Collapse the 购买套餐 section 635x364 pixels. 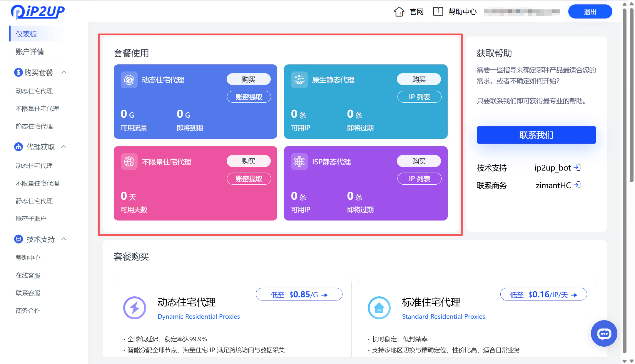pos(64,72)
